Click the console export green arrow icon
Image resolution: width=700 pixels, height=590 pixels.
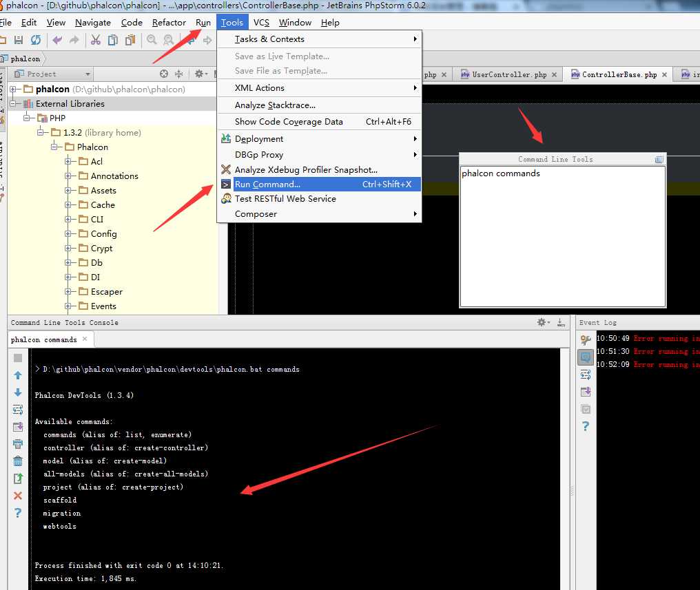pos(18,478)
